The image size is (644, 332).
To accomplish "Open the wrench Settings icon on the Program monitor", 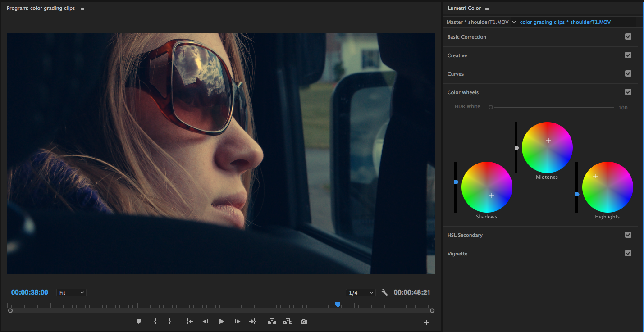I will [384, 292].
